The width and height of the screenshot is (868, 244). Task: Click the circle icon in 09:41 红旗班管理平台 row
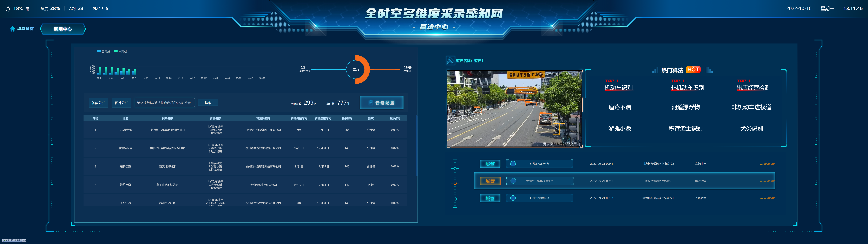513,164
